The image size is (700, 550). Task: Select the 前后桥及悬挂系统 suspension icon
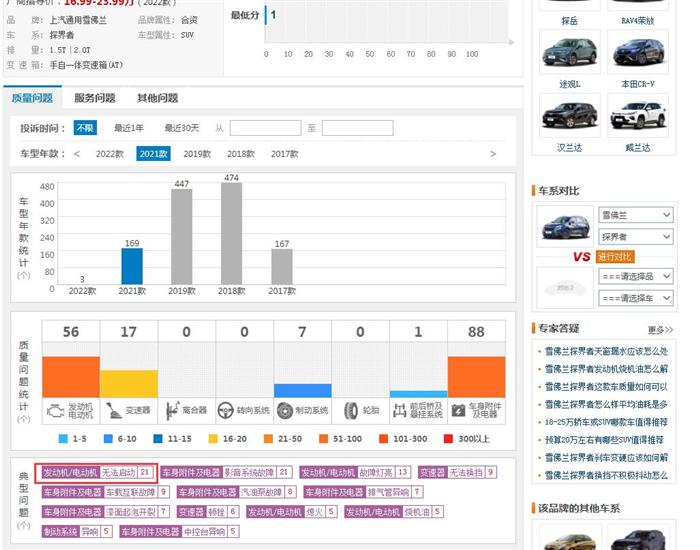coord(400,411)
